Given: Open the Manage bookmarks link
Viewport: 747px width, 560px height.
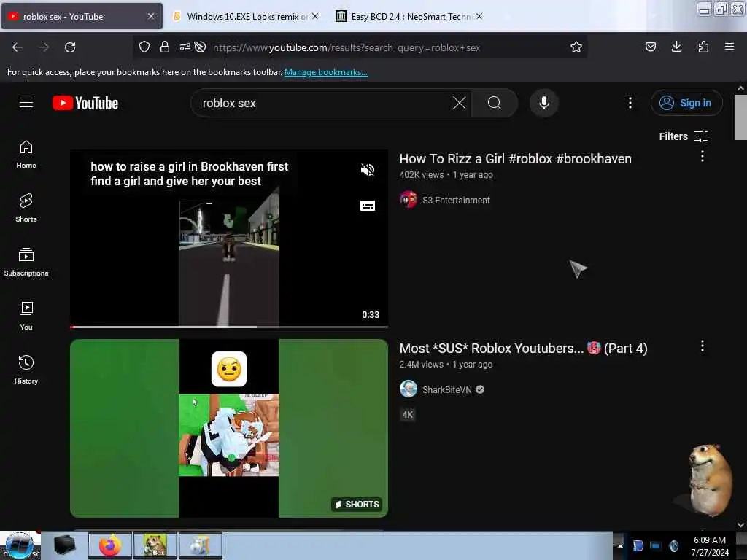Looking at the screenshot, I should coord(326,72).
